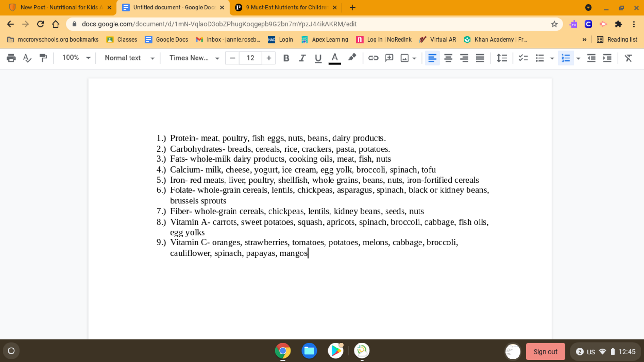This screenshot has height=362, width=644.
Task: Select the paint format tool
Action: tap(43, 58)
